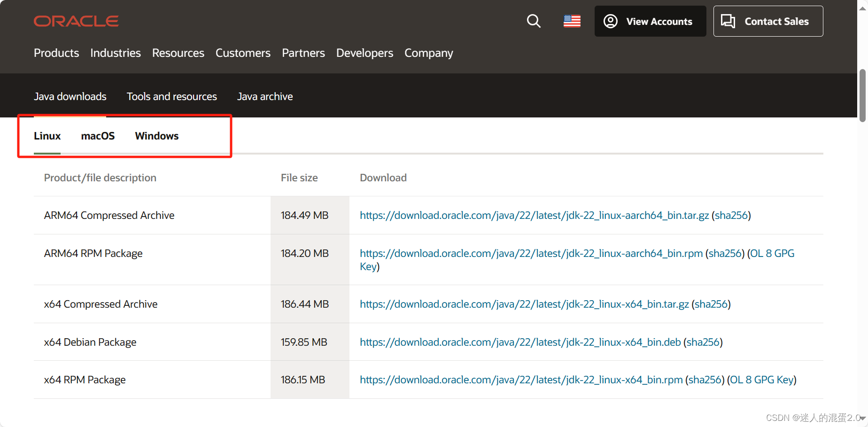The height and width of the screenshot is (427, 868).
Task: Open the Java archive section
Action: click(265, 96)
